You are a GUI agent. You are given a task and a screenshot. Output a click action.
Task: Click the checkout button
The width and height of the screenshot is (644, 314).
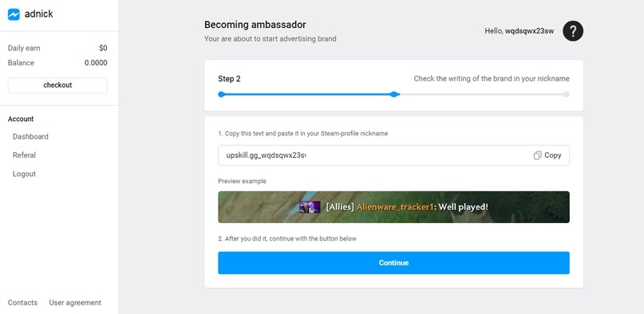[57, 85]
